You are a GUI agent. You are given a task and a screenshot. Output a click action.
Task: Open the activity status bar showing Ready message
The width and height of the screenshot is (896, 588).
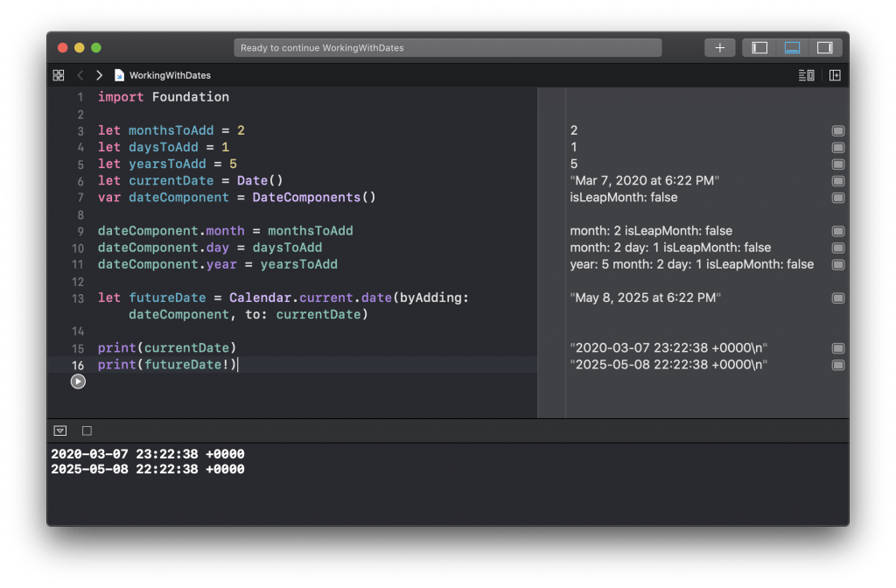(x=448, y=48)
